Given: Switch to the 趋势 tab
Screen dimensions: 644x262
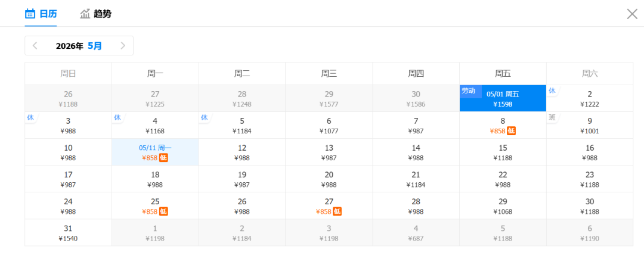Looking at the screenshot, I should 102,14.
